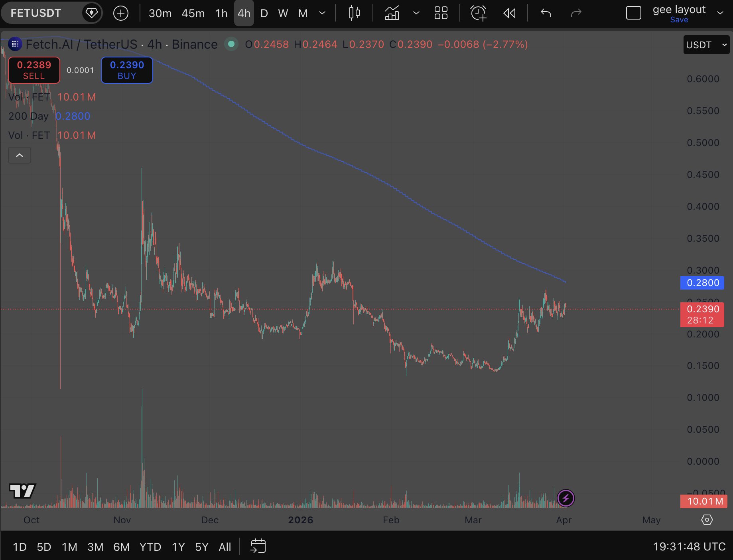Click the green market status dot
Screen dimensions: 733x560
(231, 44)
